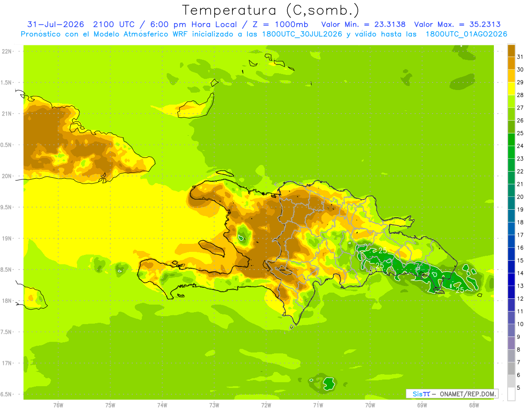
Task: Click latitude label '18N'
Action: (7, 301)
